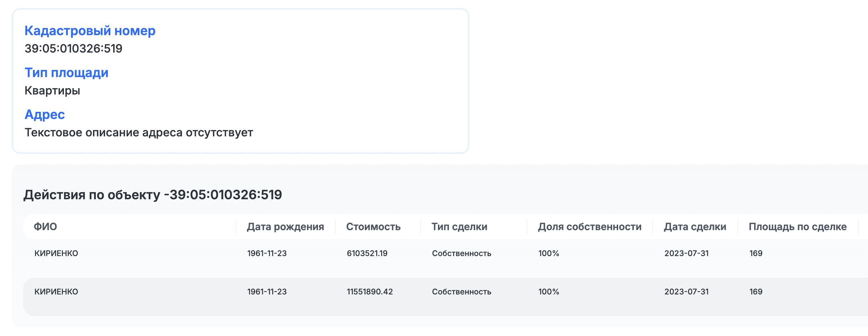Viewport: 868px width, 336px height.
Task: Click the Кадастровый номер heading
Action: coord(90,31)
